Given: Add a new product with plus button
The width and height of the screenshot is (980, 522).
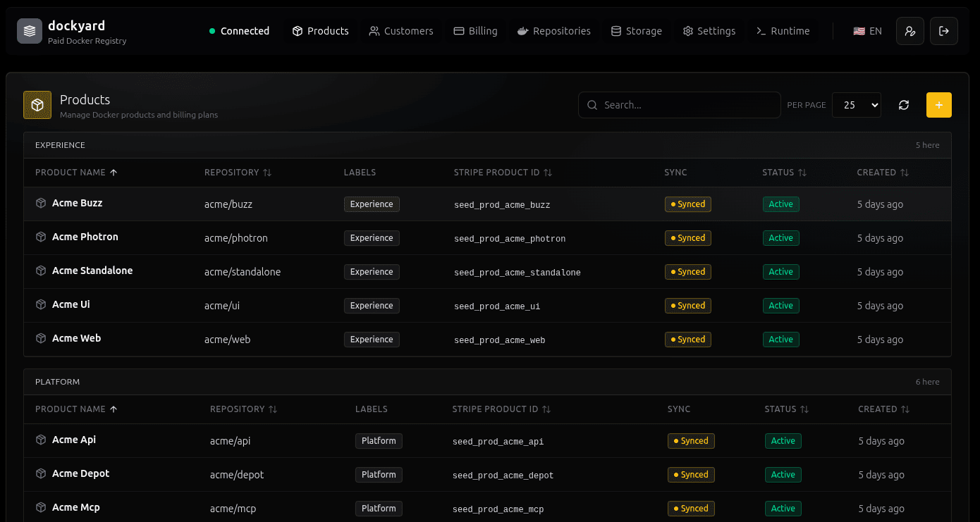Looking at the screenshot, I should [939, 105].
